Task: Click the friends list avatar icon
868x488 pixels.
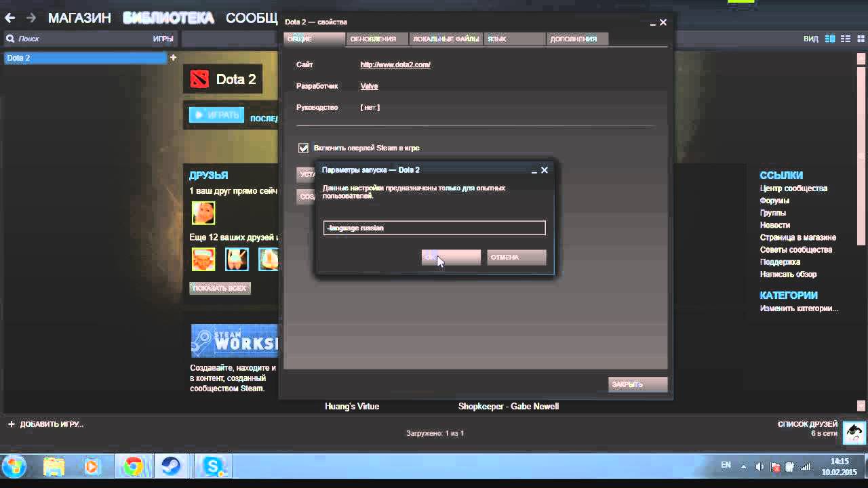Action: (854, 432)
